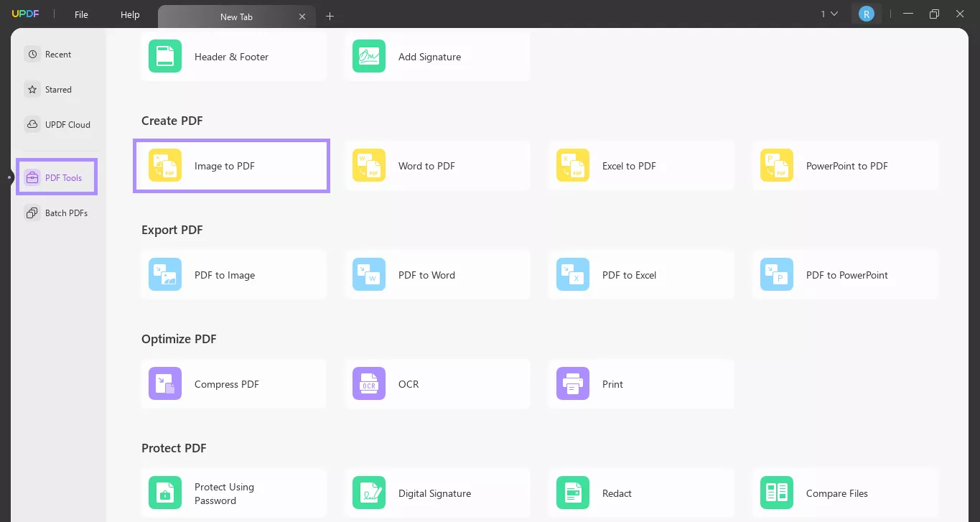Image resolution: width=980 pixels, height=522 pixels.
Task: Add a new tab with plus button
Action: coord(330,17)
